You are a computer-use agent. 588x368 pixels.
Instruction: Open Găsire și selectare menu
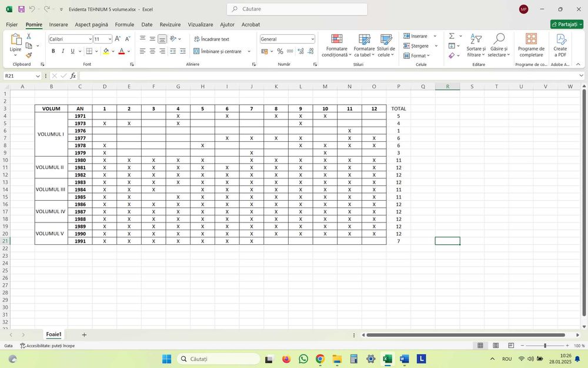(499, 45)
